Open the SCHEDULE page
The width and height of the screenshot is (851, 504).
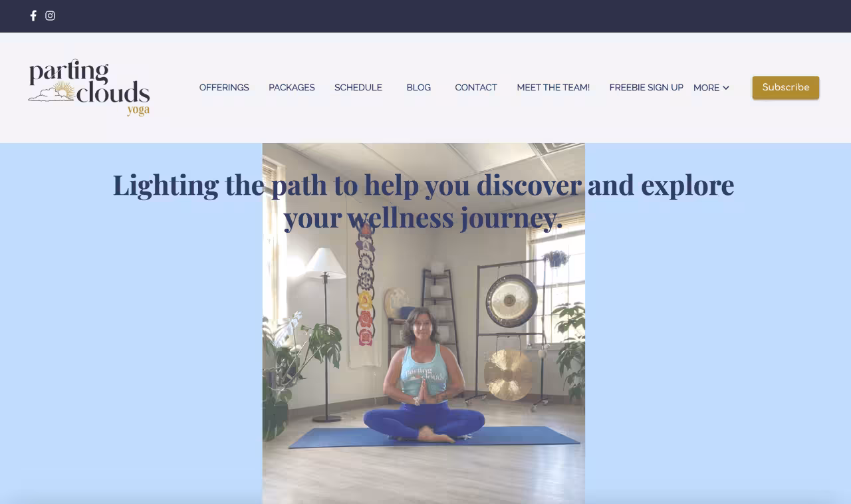[x=358, y=88]
